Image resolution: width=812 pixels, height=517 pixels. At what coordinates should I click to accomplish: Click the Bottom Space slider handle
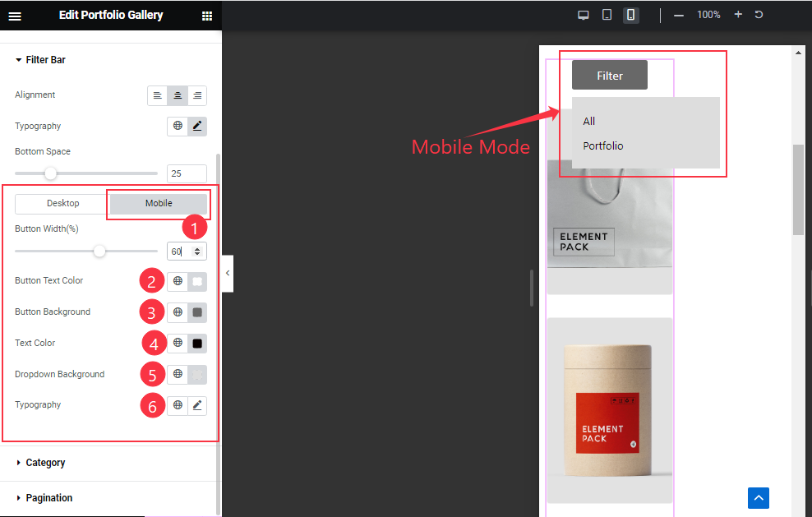click(x=50, y=173)
